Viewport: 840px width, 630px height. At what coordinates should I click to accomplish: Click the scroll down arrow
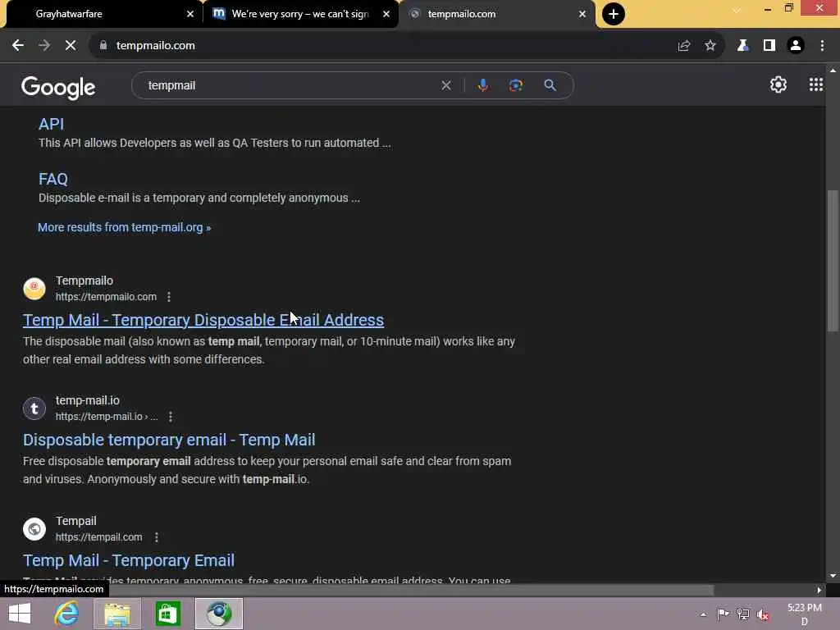(x=833, y=576)
